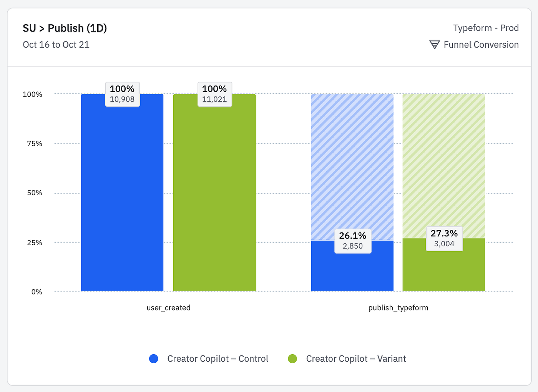
Task: Click the 0% y-axis label
Action: tap(37, 292)
